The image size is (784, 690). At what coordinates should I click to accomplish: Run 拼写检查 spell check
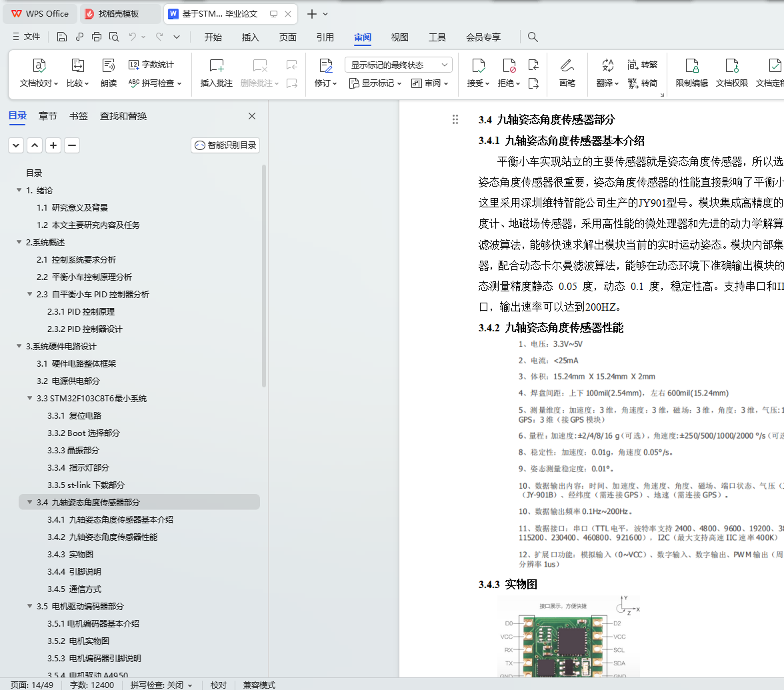155,83
